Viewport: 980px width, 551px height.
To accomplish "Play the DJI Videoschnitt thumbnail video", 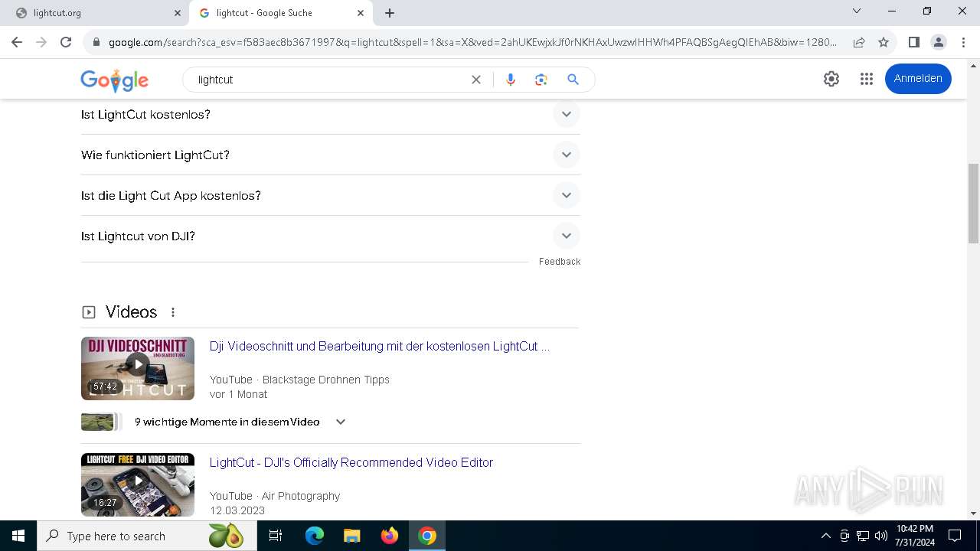I will [138, 368].
